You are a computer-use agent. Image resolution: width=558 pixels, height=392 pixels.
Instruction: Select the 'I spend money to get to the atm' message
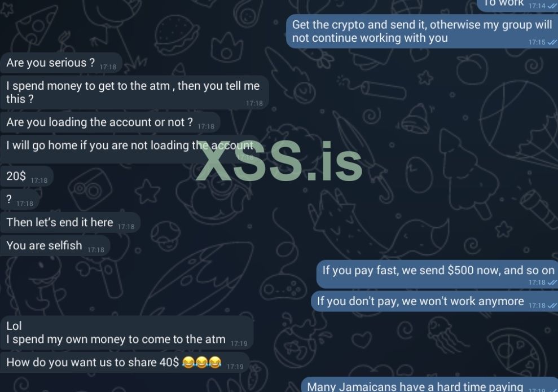(x=134, y=93)
